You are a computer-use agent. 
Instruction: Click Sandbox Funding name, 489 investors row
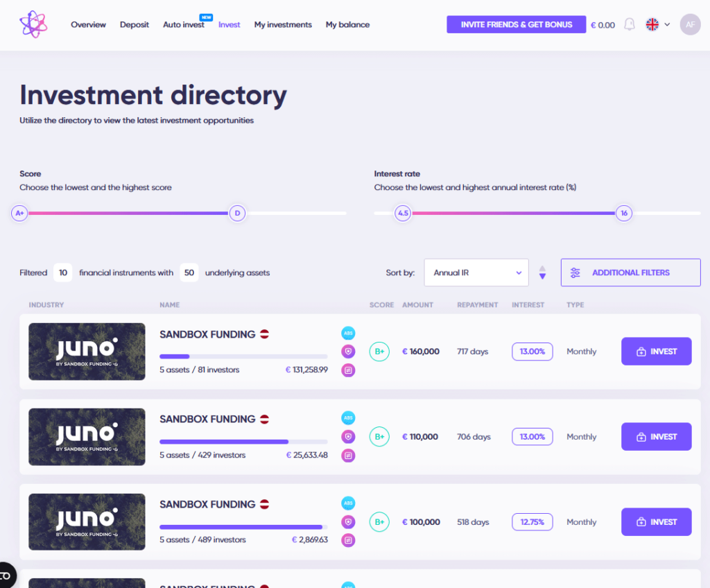tap(207, 504)
